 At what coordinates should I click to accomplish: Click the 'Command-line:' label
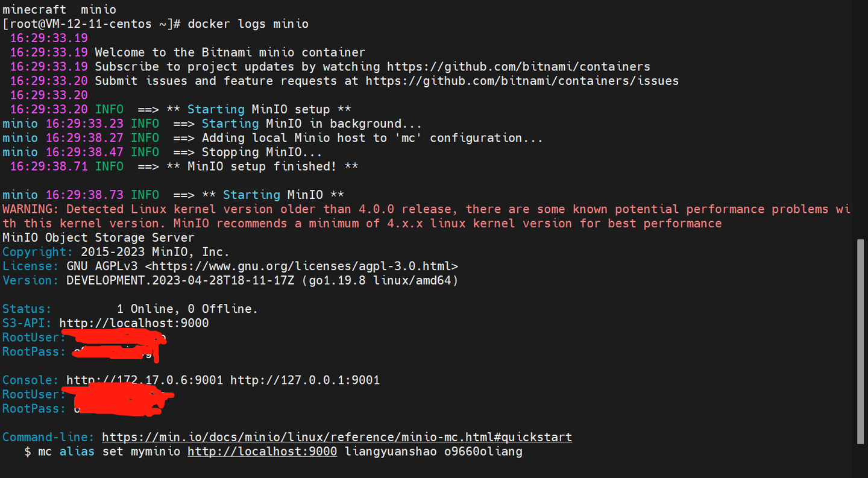coord(48,437)
